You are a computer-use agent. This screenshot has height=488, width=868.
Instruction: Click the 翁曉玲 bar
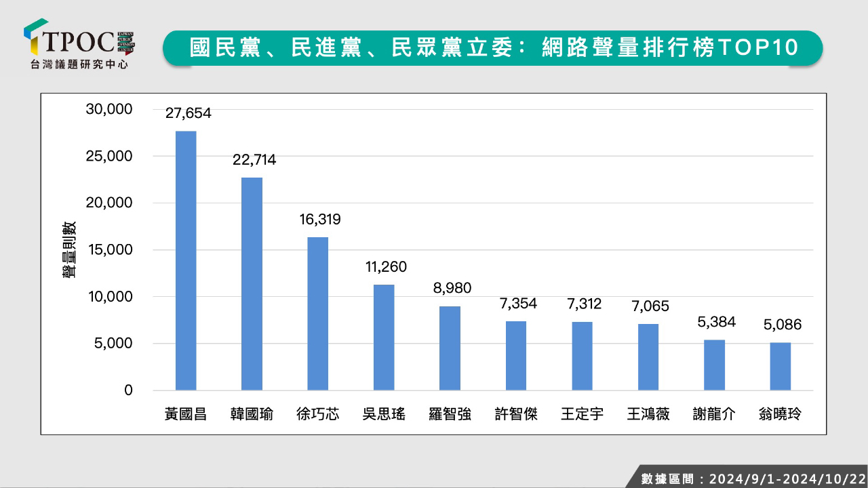(x=780, y=367)
